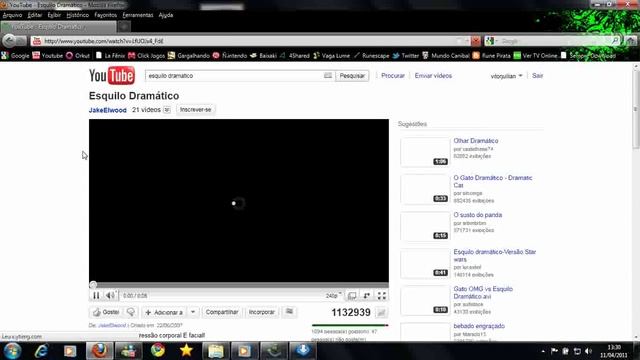640x360 pixels.
Task: Open the Compartilhar share options
Action: tap(222, 312)
